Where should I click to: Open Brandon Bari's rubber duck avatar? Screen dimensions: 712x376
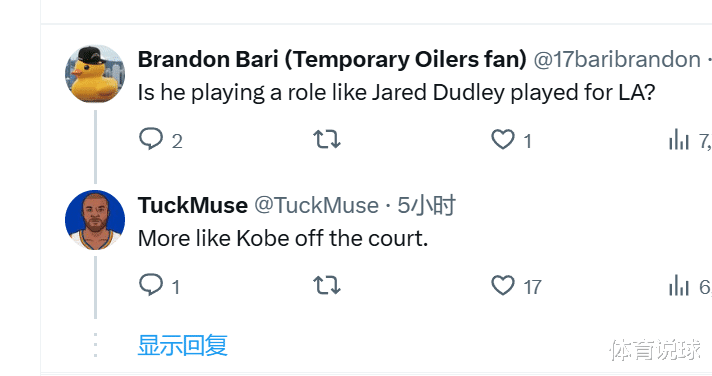[x=95, y=74]
